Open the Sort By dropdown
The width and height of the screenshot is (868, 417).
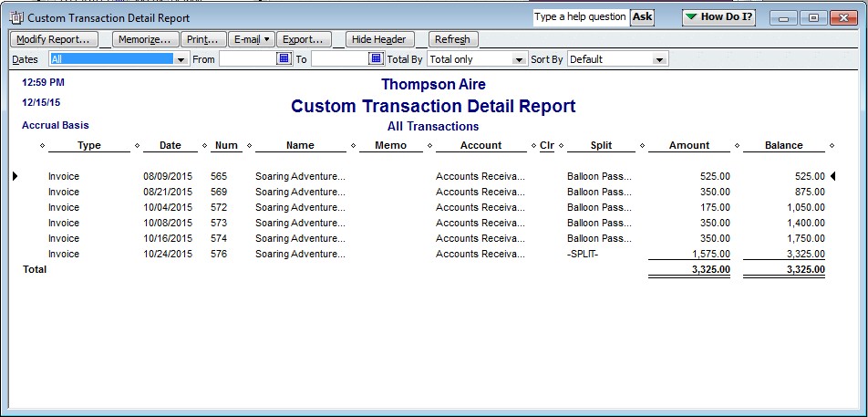click(659, 59)
